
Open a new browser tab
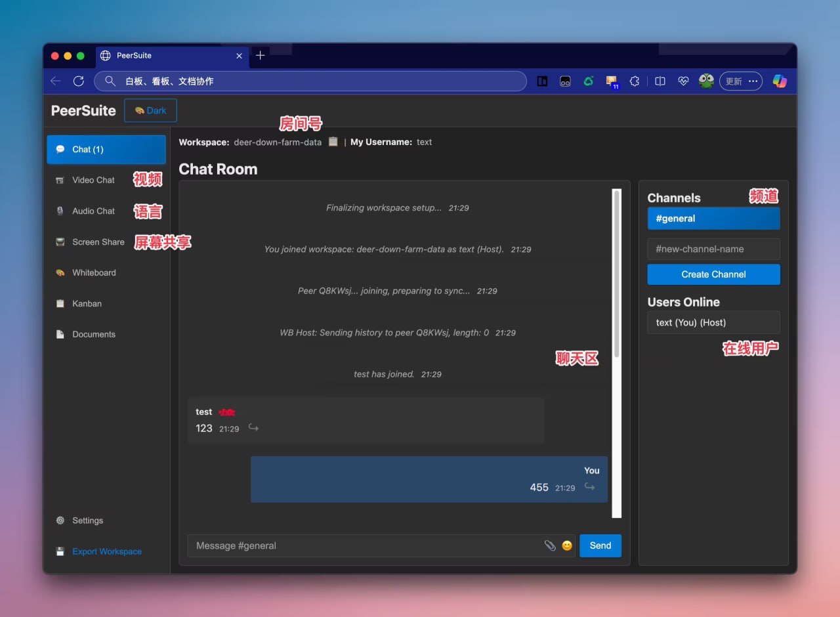pos(260,56)
